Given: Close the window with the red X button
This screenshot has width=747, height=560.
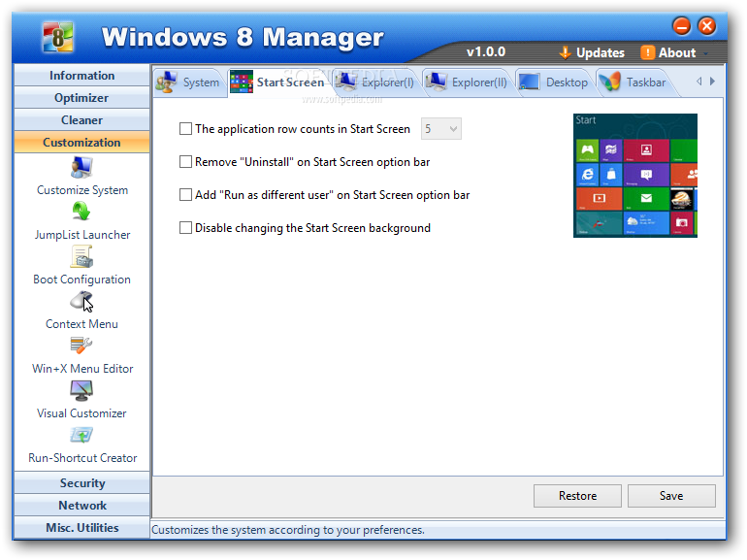Looking at the screenshot, I should 707,26.
